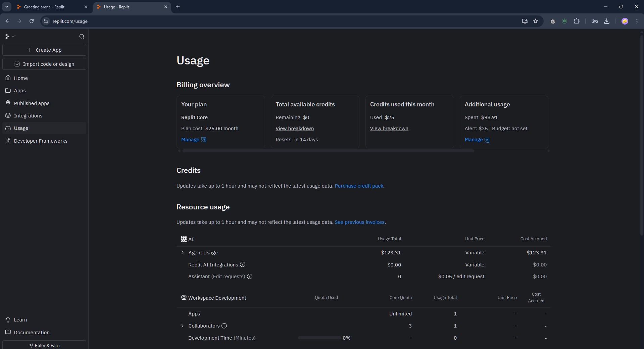The height and width of the screenshot is (349, 644).
Task: Click info icon next to Replit AI Integrations
Action: tap(243, 264)
